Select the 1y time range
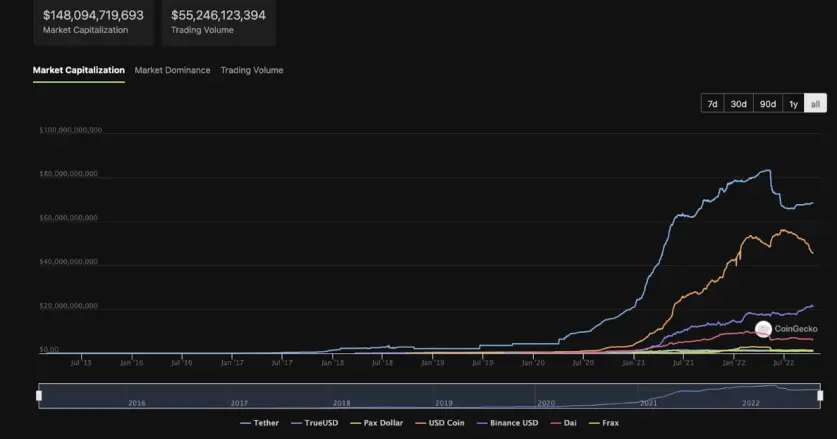The image size is (837, 439). [x=793, y=104]
